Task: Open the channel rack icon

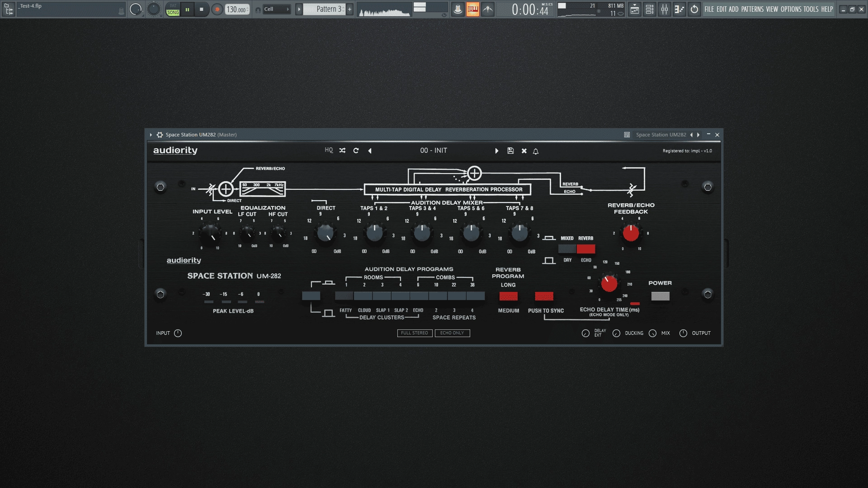Action: tap(650, 9)
